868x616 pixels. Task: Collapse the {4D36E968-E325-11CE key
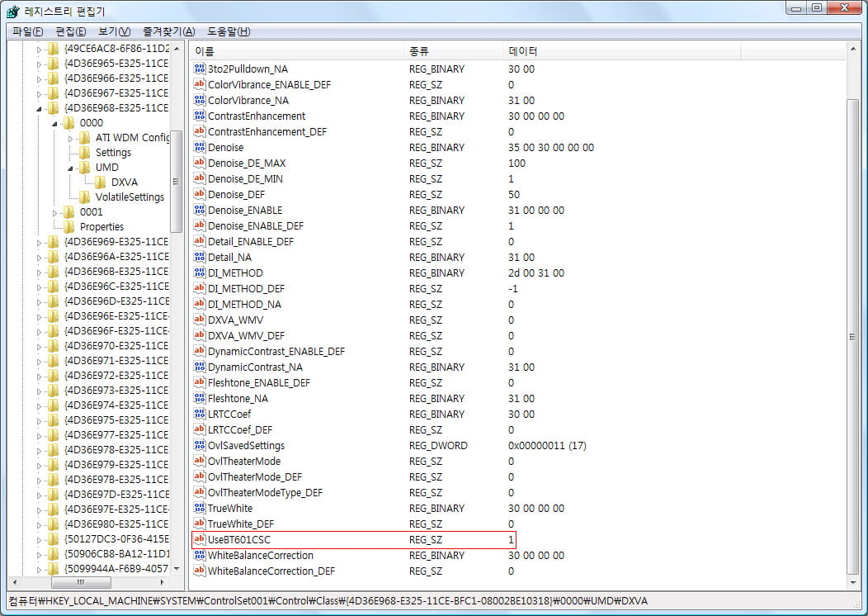[39, 108]
